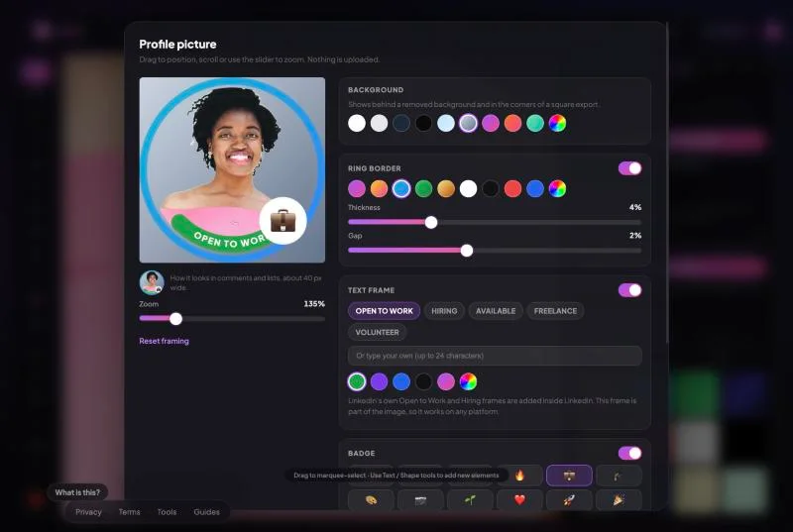Set text frame color to violet
The height and width of the screenshot is (532, 793).
pos(379,382)
